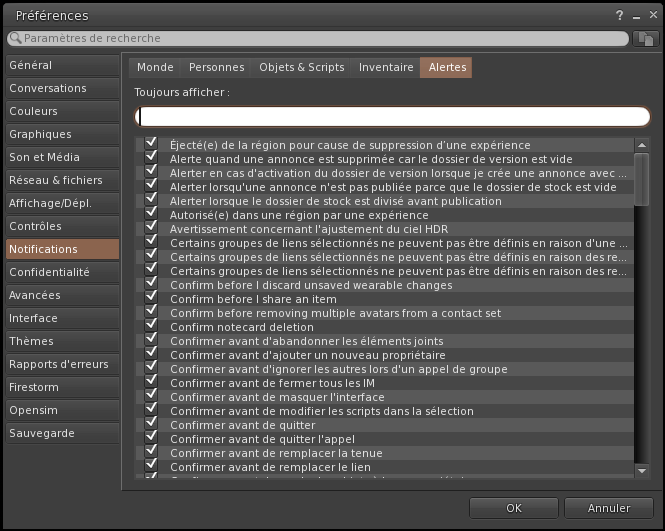Switch to the Monde tab
This screenshot has height=531, width=665.
pos(155,68)
